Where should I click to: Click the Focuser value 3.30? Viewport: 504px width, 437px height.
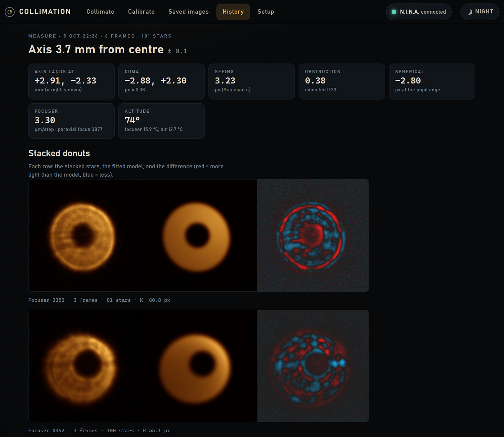pos(45,120)
